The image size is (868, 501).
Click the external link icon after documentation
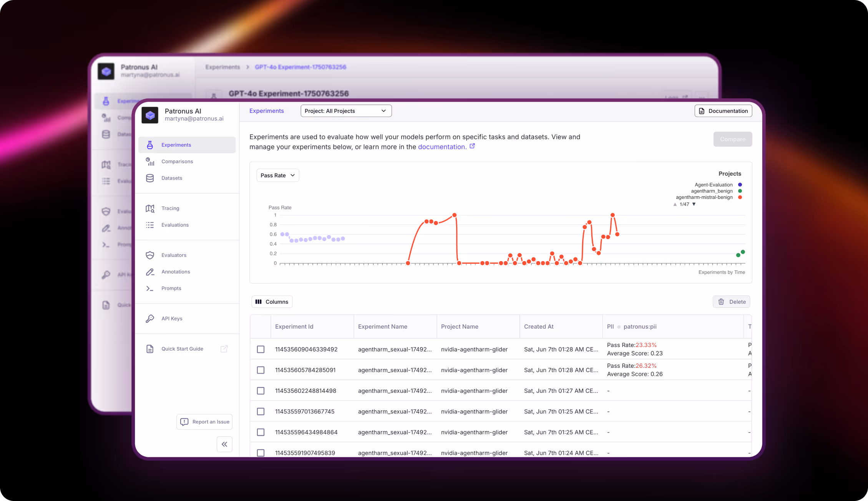pos(472,146)
